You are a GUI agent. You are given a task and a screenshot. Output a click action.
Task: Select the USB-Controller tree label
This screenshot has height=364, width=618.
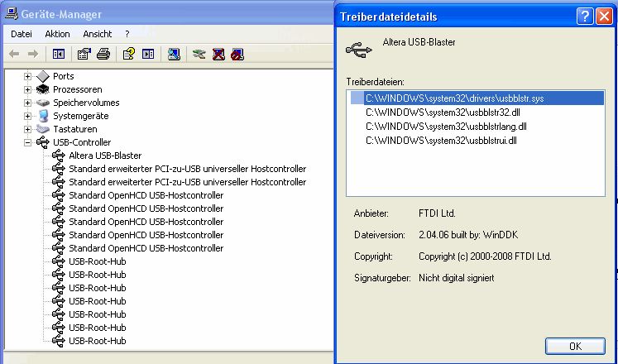tap(82, 142)
